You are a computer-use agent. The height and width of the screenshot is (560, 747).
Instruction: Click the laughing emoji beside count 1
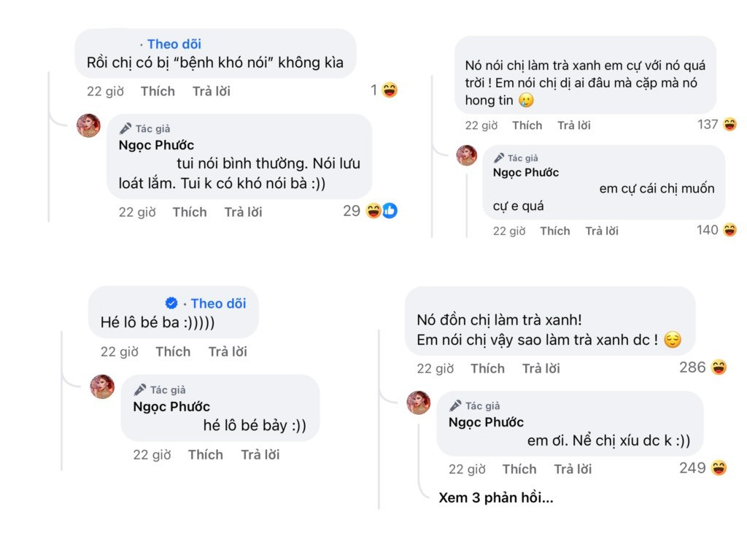388,89
